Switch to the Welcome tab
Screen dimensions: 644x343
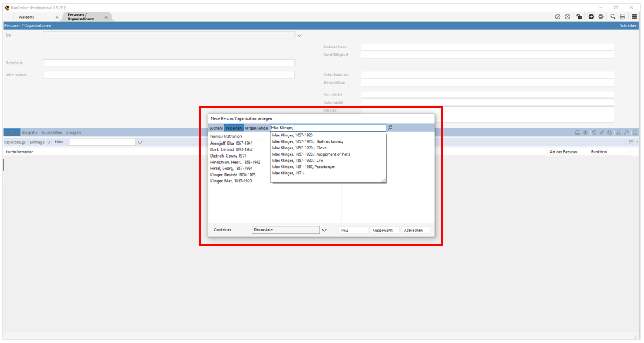[27, 17]
